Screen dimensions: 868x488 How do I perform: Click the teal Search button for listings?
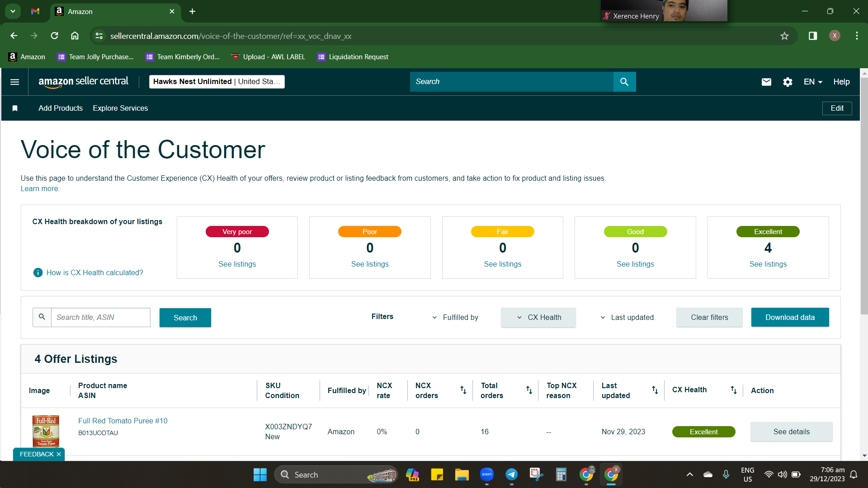[x=185, y=318]
